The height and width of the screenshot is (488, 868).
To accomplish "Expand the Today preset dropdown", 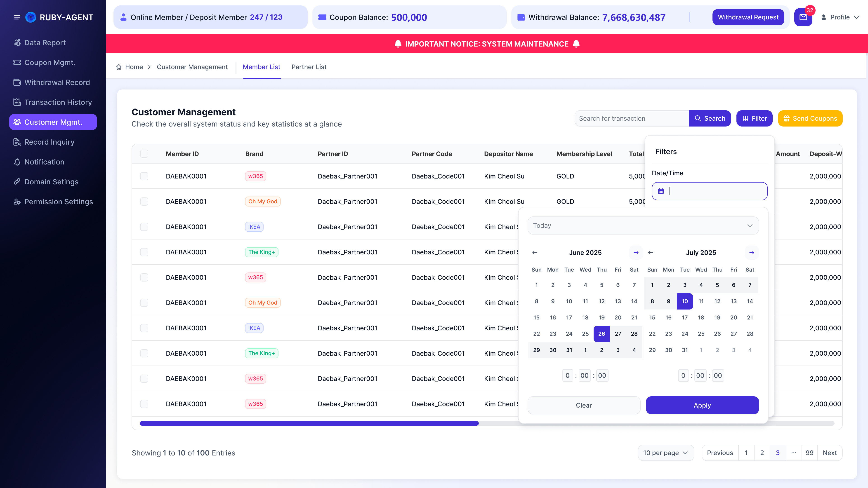I will pos(643,226).
